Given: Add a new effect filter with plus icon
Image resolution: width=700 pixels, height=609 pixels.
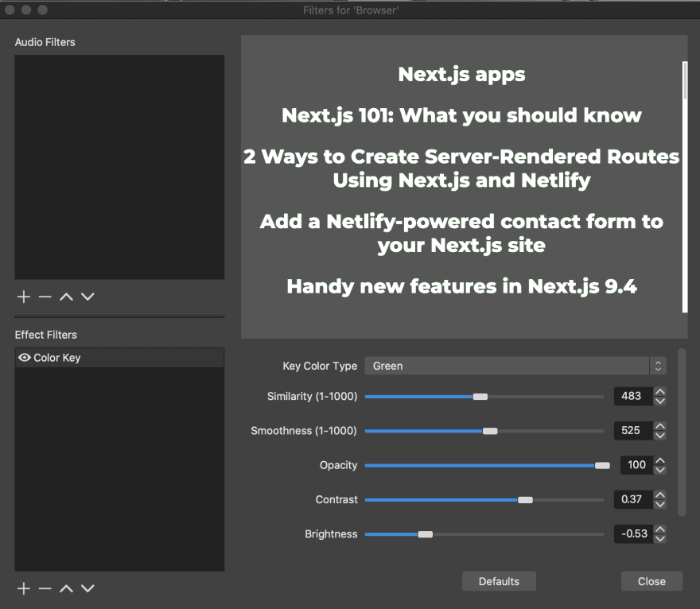Looking at the screenshot, I should (24, 588).
